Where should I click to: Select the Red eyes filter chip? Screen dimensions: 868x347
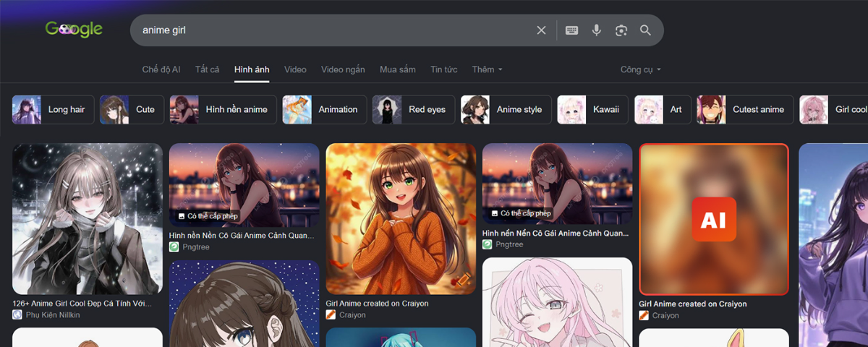tap(414, 110)
